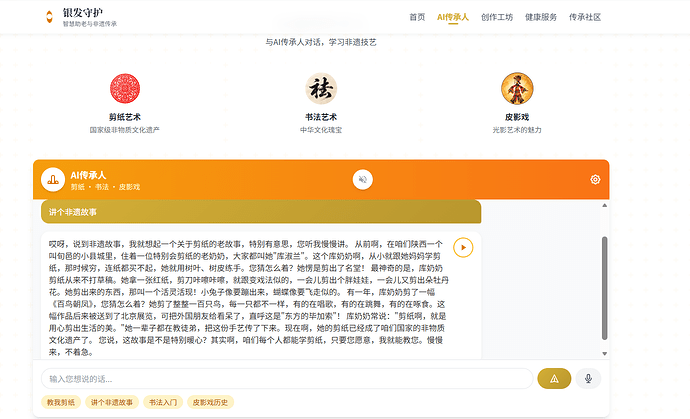Click the 皮影戏历史 quick prompt
The width and height of the screenshot is (690, 419).
coord(210,402)
